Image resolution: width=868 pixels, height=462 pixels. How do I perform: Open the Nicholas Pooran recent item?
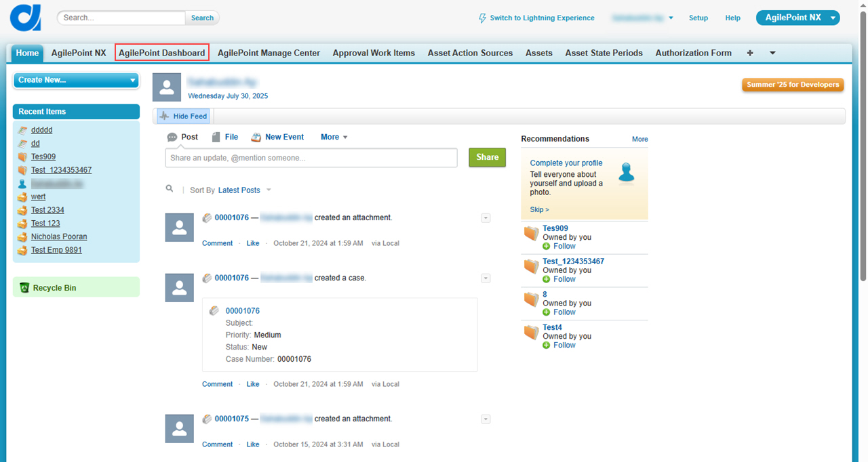click(59, 236)
